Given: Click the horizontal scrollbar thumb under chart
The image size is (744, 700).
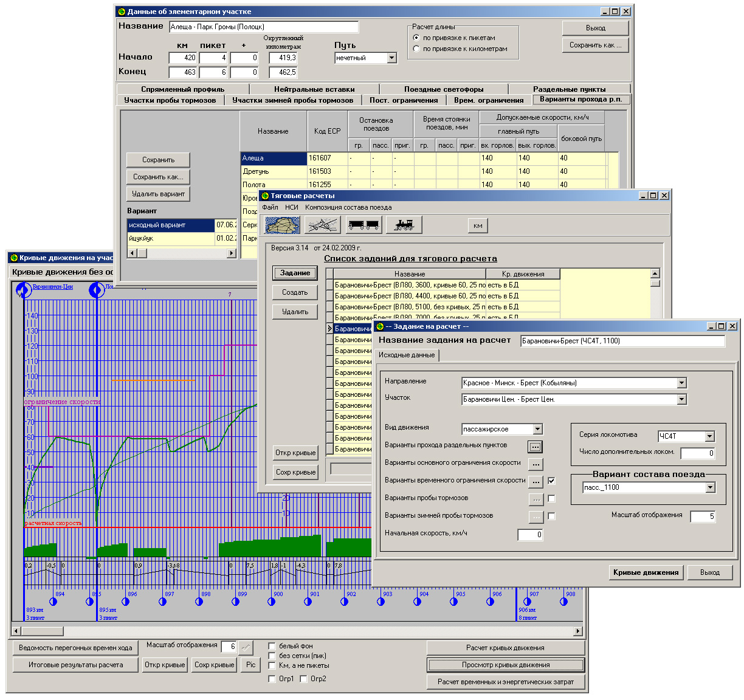Looking at the screenshot, I should click(x=43, y=631).
